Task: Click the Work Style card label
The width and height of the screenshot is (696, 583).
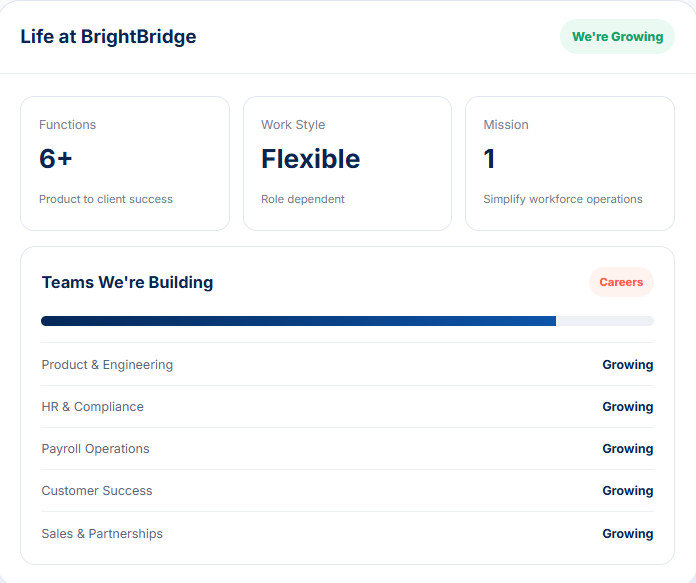Action: 293,125
